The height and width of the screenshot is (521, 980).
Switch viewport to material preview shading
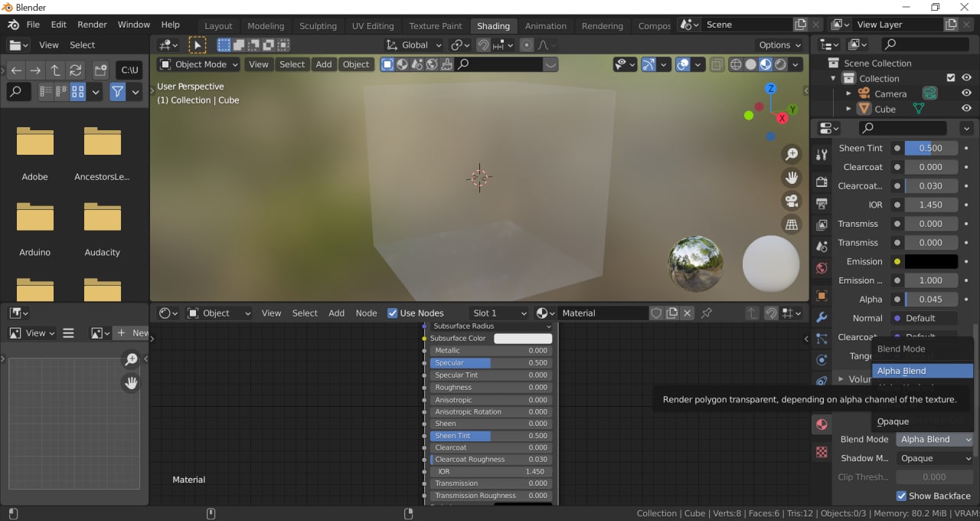pyautogui.click(x=765, y=64)
